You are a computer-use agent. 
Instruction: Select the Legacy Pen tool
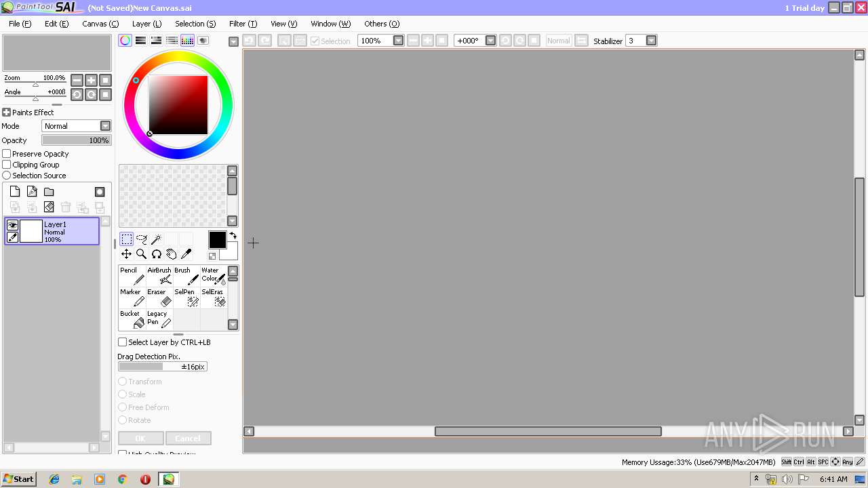159,319
